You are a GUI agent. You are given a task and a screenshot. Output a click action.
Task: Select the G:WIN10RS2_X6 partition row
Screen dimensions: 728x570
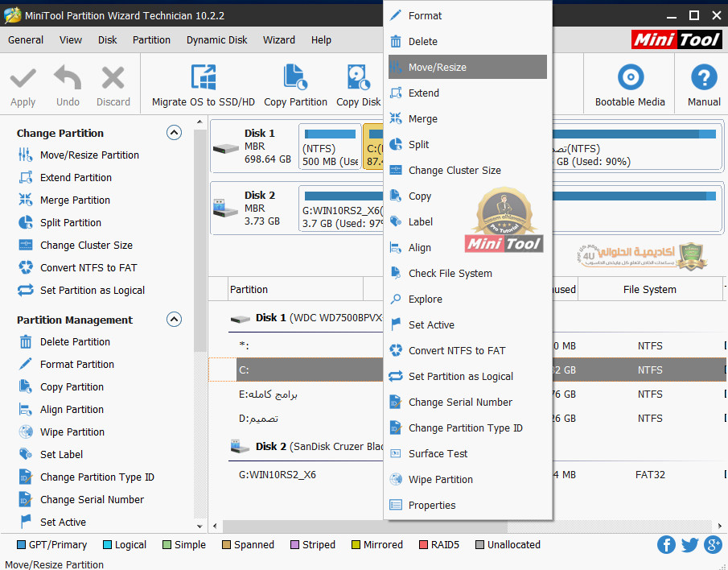[x=278, y=475]
